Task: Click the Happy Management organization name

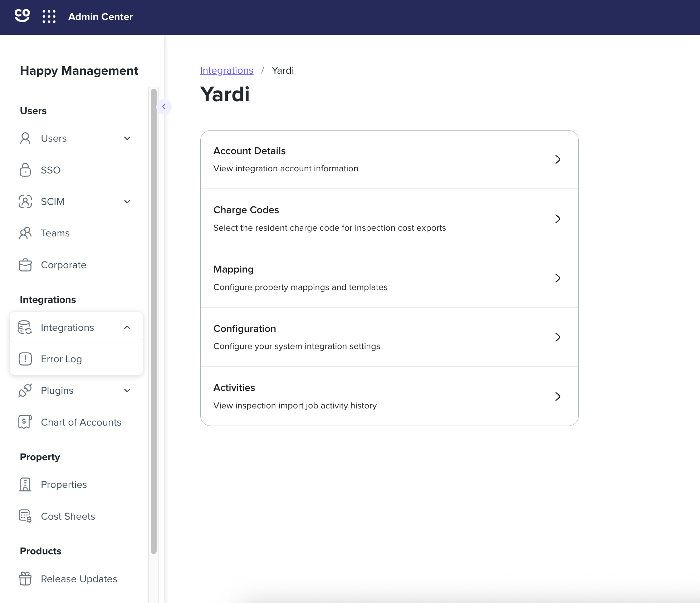Action: 79,71
